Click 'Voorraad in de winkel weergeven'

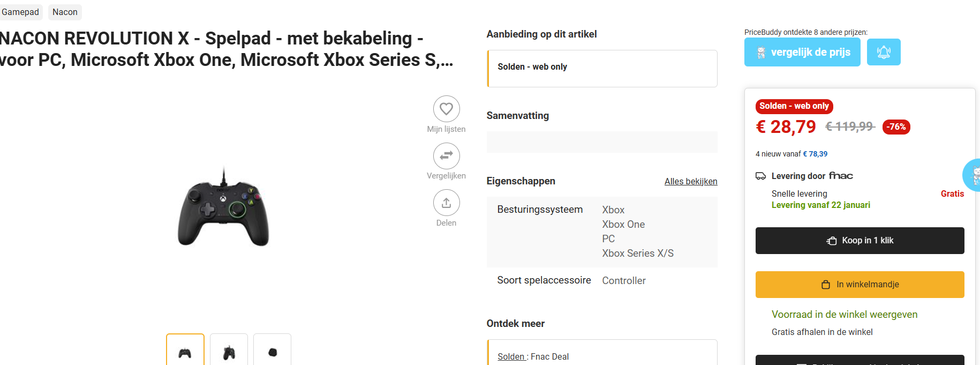point(845,315)
